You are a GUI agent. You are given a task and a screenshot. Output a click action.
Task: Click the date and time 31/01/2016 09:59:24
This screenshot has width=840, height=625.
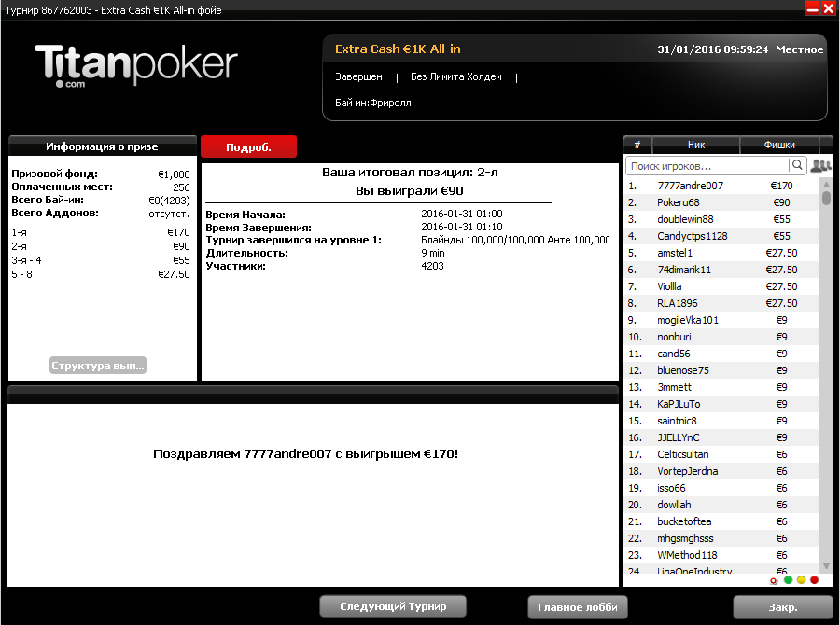coord(712,49)
